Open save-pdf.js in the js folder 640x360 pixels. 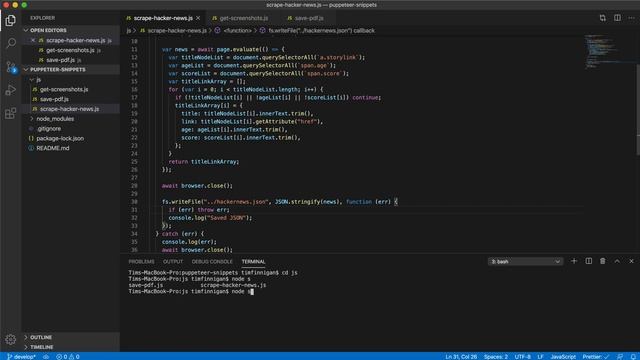point(71,99)
